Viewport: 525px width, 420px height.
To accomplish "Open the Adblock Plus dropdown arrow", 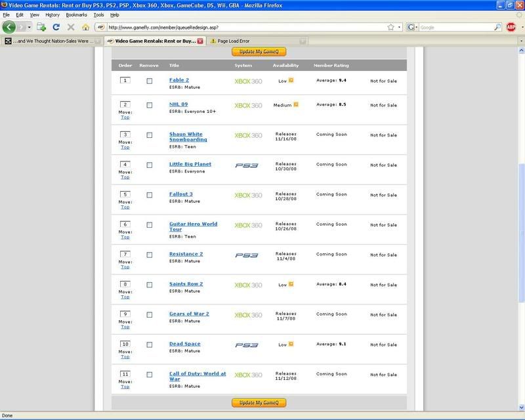I will (522, 27).
